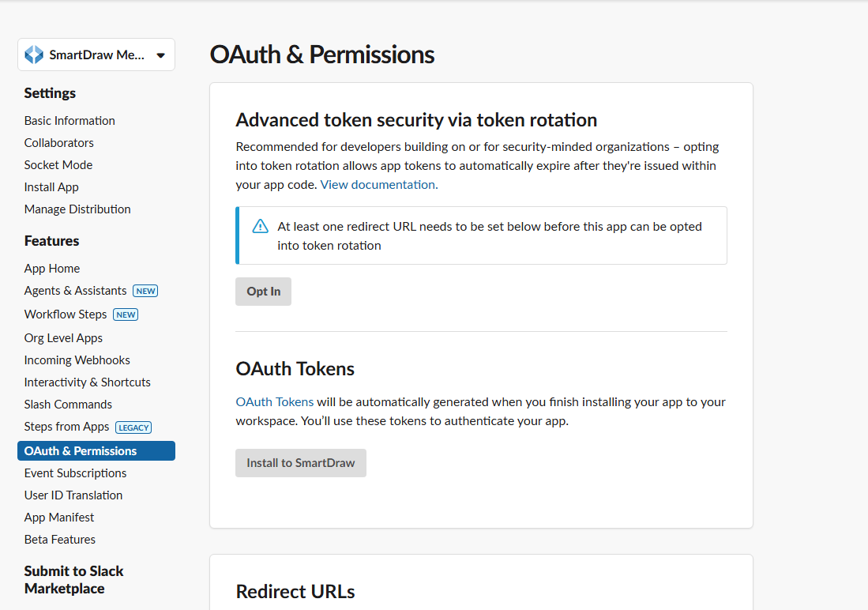868x610 pixels.
Task: Click the NEW badge beside Agents & Assistants
Action: [145, 291]
